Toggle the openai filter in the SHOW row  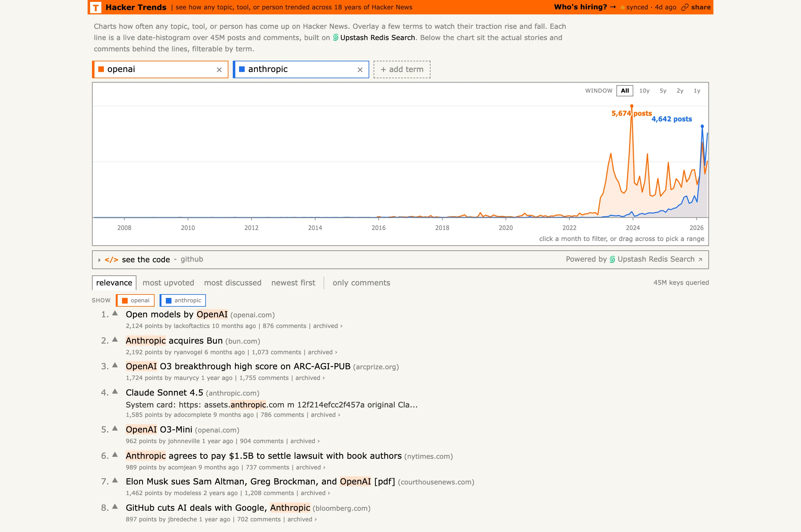(135, 300)
